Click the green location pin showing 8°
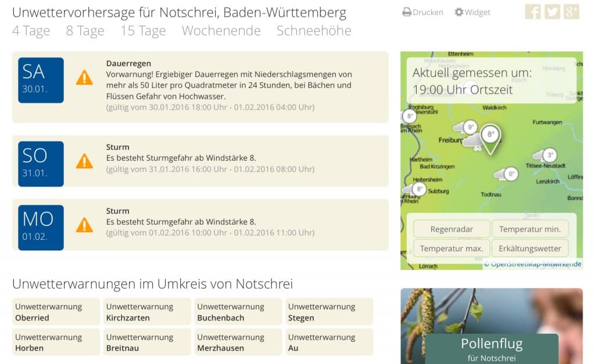This screenshot has width=595, height=364. tap(490, 139)
